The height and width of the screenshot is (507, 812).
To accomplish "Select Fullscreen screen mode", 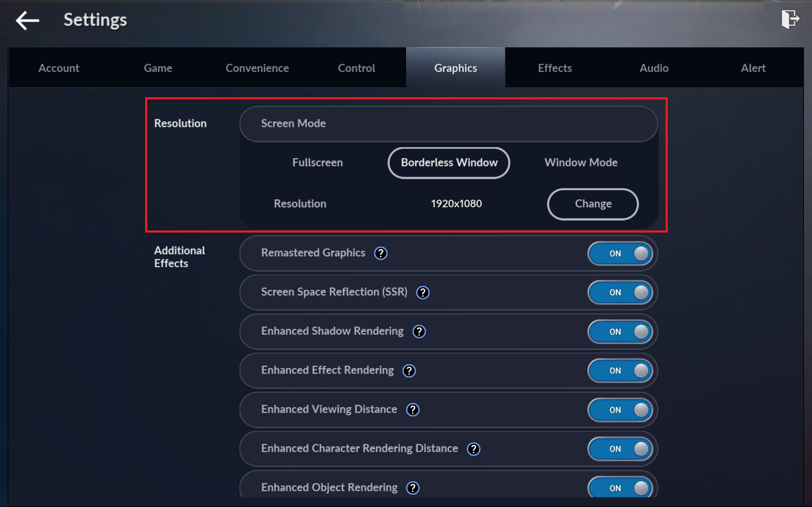I will pyautogui.click(x=317, y=163).
